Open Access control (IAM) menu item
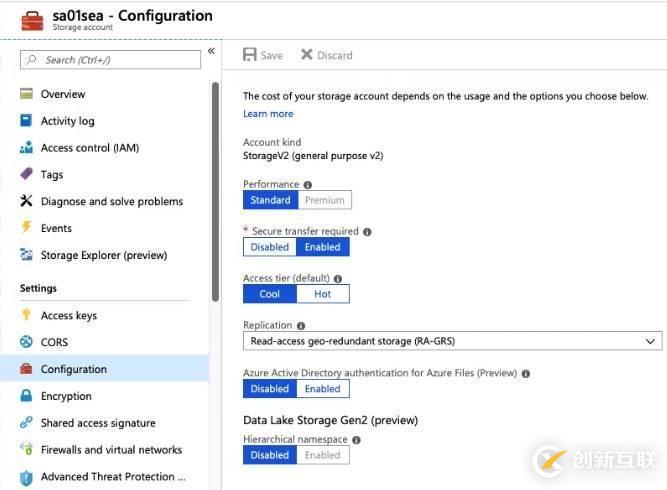This screenshot has width=667, height=490. (x=89, y=148)
